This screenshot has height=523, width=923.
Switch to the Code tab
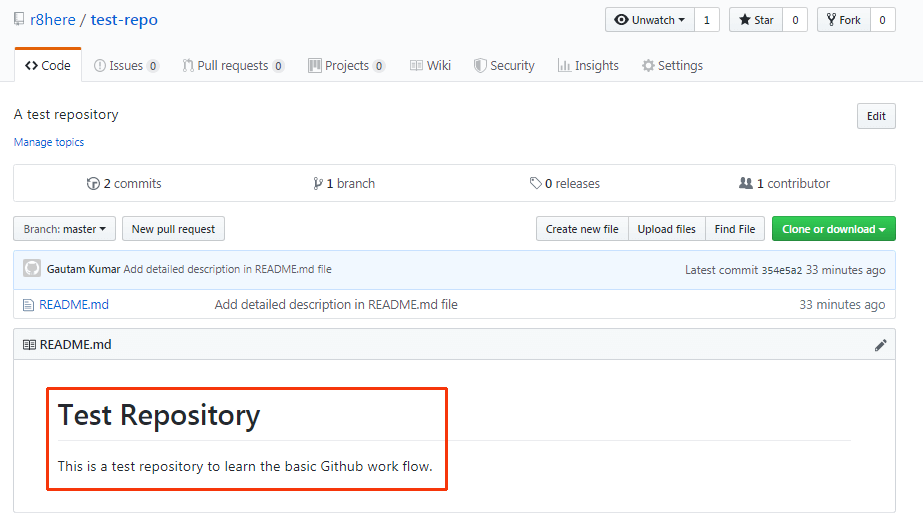[x=48, y=65]
